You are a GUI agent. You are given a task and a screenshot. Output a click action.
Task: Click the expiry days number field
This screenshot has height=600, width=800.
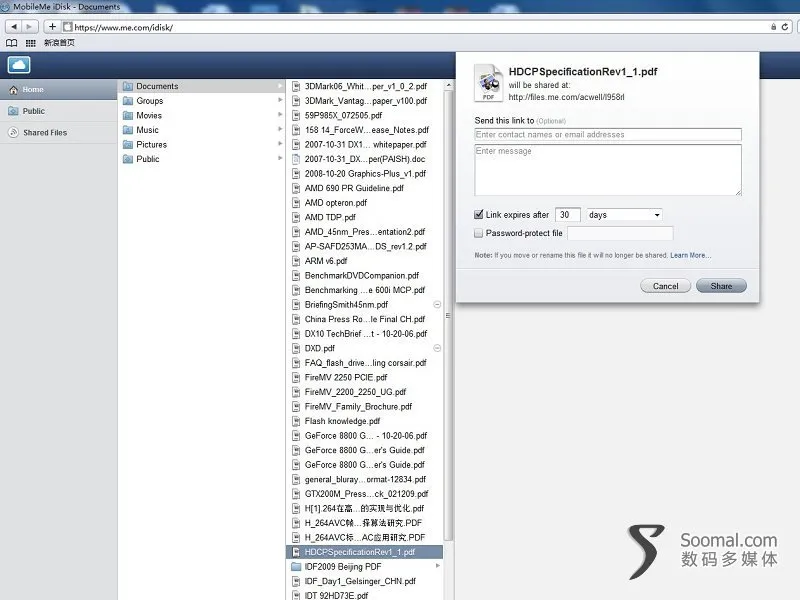[x=567, y=215]
